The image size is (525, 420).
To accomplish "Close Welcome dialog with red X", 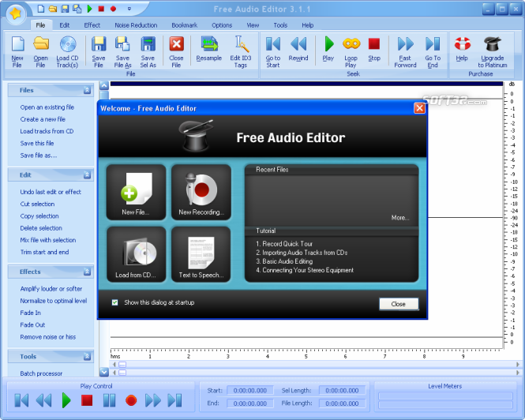I will pyautogui.click(x=419, y=108).
